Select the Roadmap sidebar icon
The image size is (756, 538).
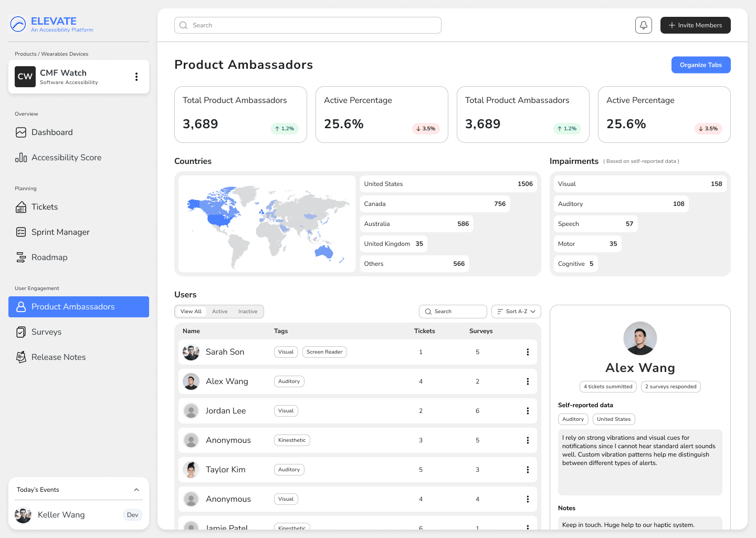click(x=21, y=257)
